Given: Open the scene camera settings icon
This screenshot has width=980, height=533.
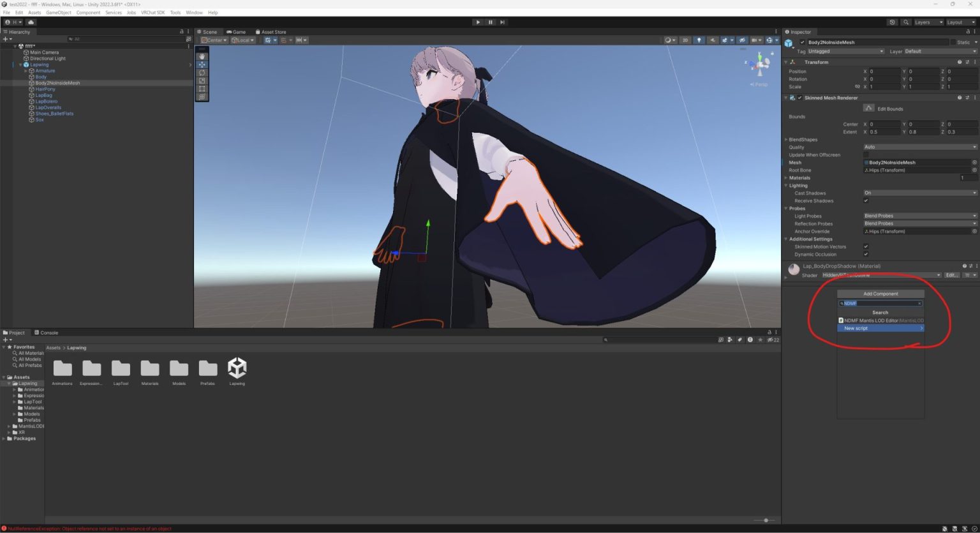Looking at the screenshot, I should click(x=770, y=40).
